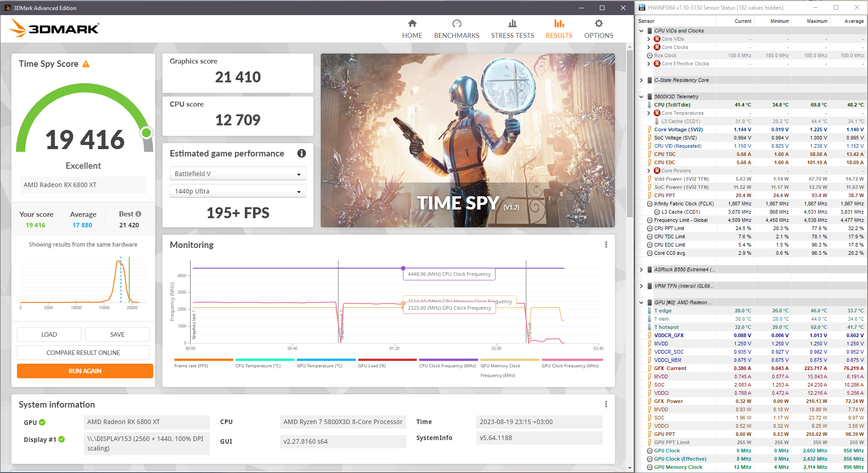Expand Core Powers row in HWiNFO

click(648, 171)
